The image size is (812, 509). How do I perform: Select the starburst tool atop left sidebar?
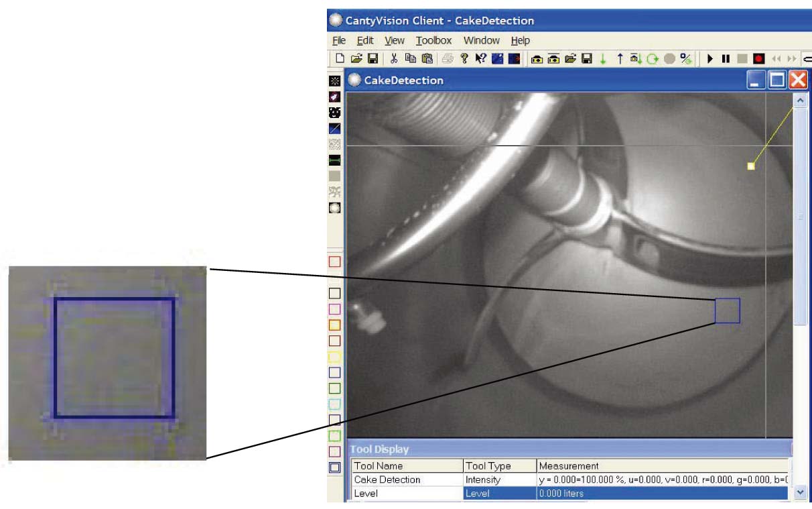coord(335,81)
